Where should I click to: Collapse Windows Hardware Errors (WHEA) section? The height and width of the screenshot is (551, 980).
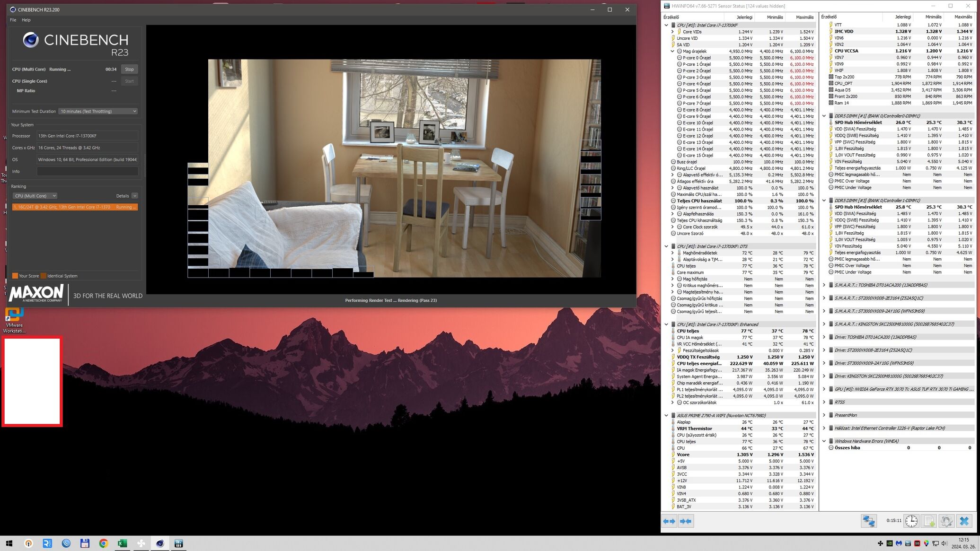click(x=824, y=441)
